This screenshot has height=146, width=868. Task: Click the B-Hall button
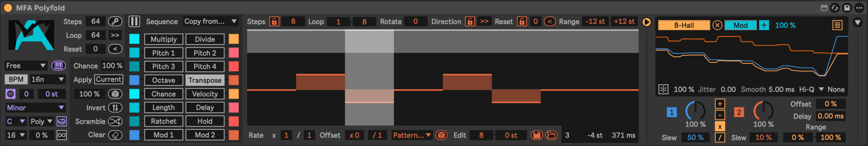tap(684, 25)
